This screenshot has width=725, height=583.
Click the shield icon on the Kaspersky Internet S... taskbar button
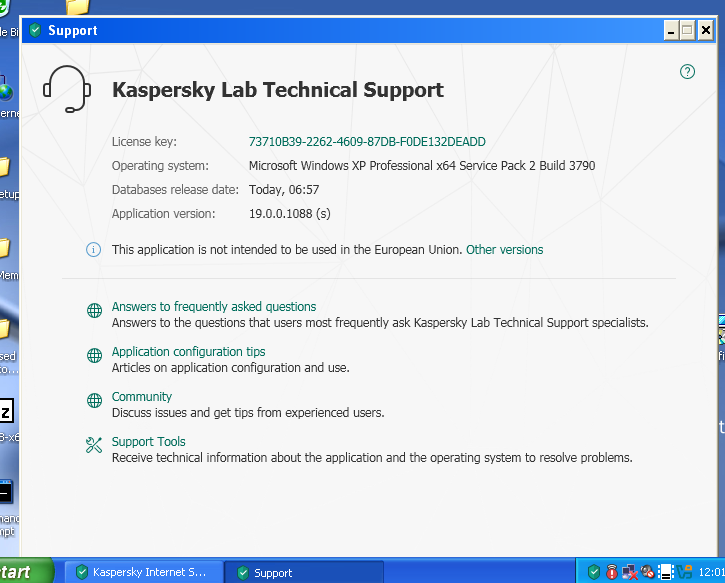tap(82, 572)
